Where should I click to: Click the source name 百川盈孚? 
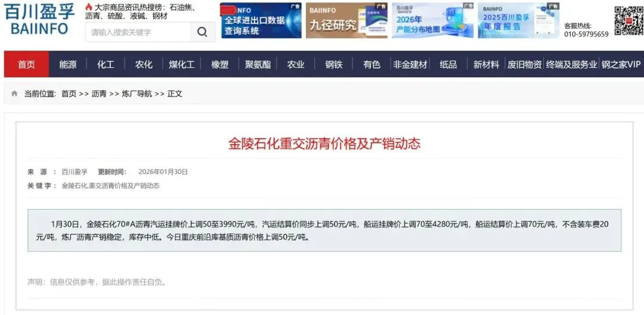click(x=75, y=172)
